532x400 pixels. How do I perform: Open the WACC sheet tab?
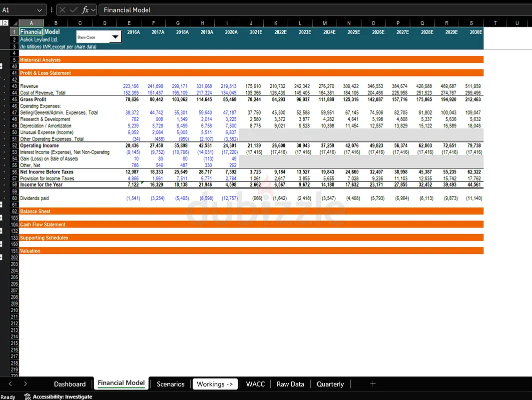click(255, 384)
